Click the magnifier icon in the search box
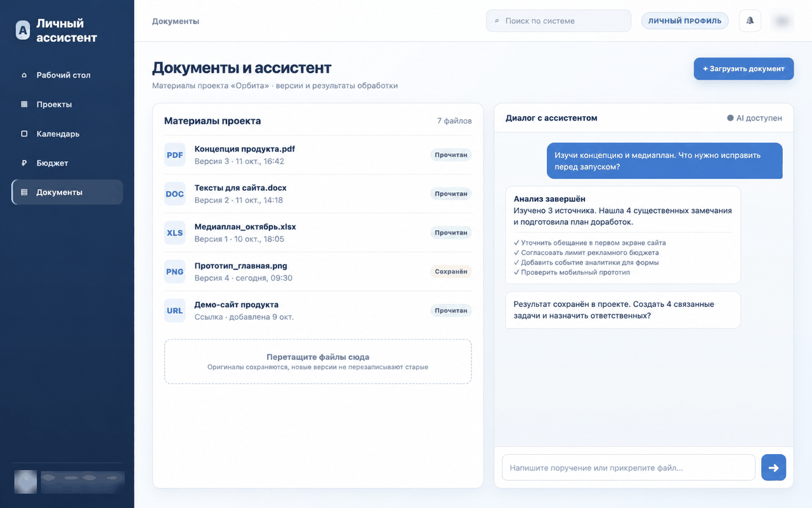Screen dimensions: 812x508 (497, 21)
